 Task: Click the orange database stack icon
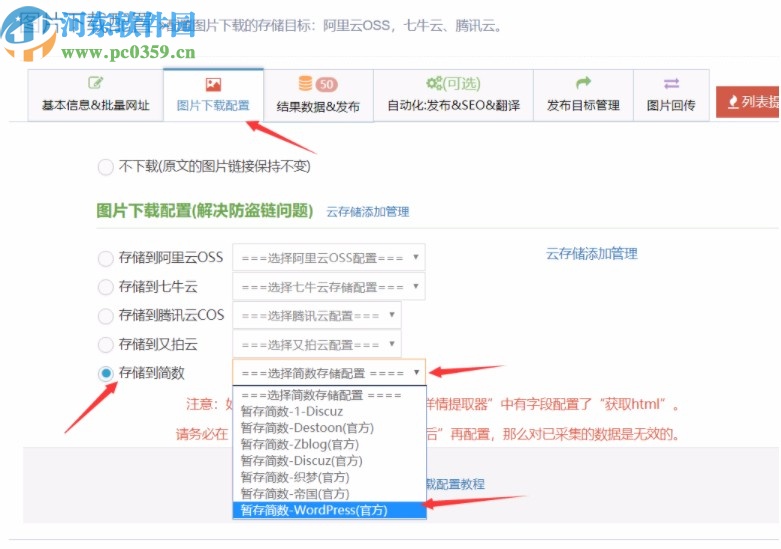point(305,83)
